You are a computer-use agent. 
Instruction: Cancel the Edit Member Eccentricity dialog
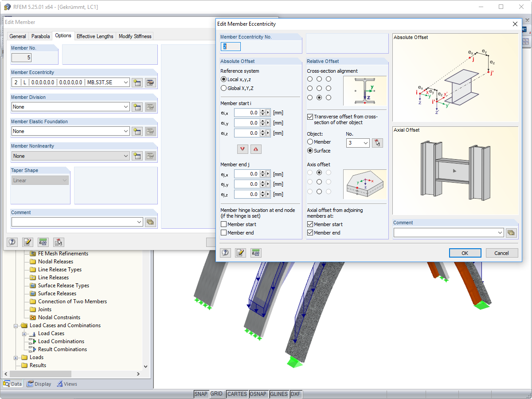pyautogui.click(x=501, y=253)
